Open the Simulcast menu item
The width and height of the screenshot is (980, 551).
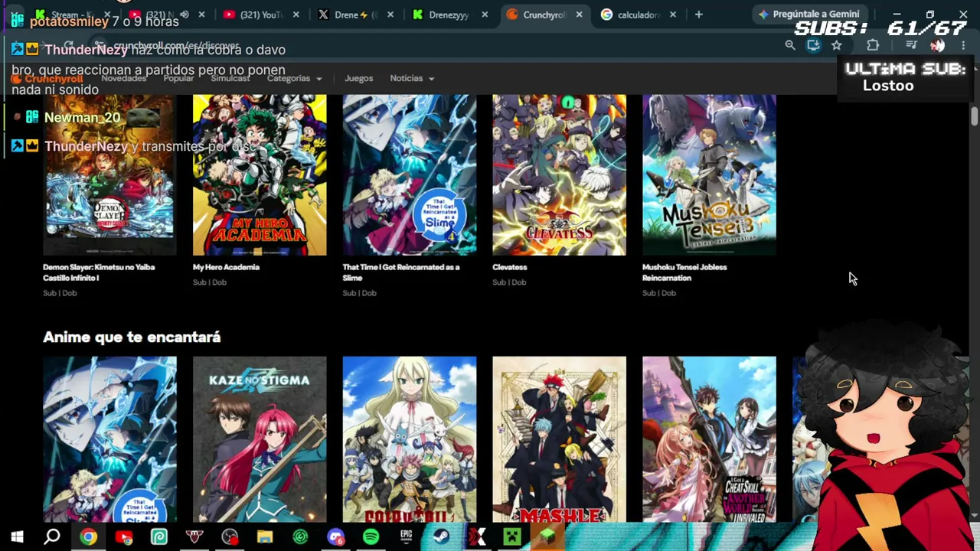tap(230, 79)
